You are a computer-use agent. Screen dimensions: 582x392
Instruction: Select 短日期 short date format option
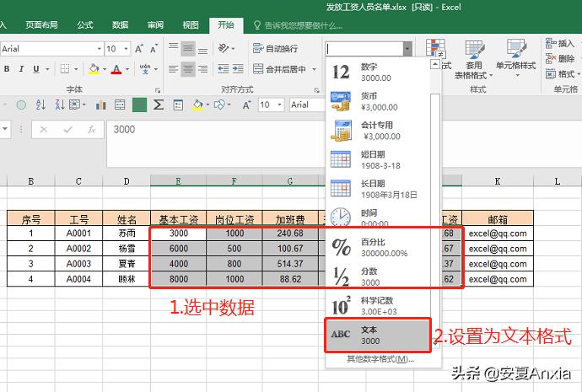point(378,160)
